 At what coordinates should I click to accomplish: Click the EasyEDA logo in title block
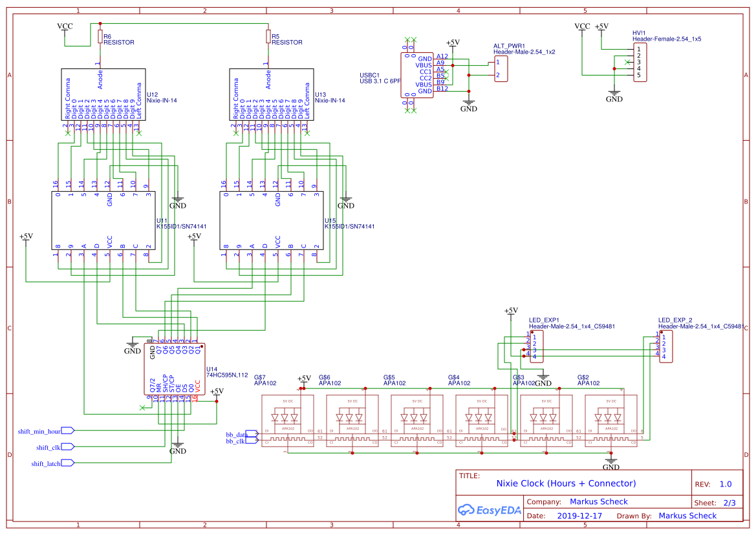click(x=490, y=510)
